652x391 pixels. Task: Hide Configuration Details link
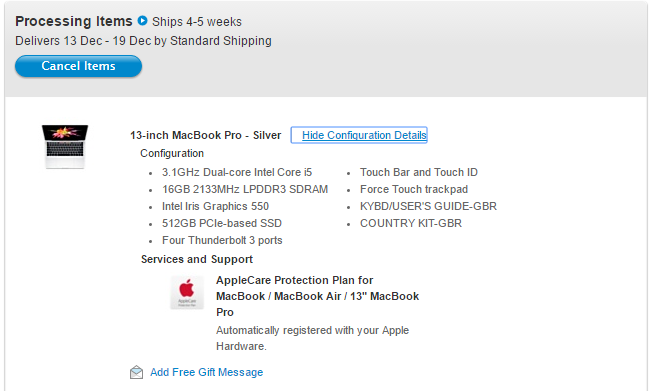364,135
